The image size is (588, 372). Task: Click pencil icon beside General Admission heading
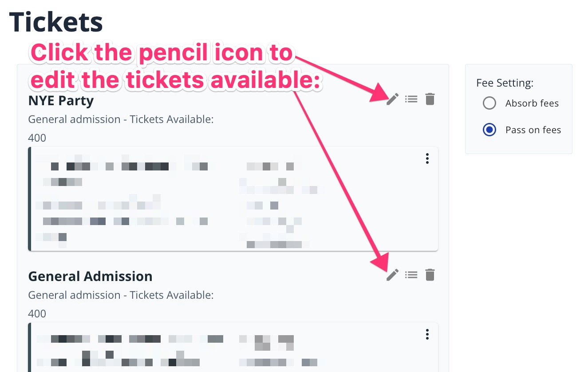click(x=392, y=275)
